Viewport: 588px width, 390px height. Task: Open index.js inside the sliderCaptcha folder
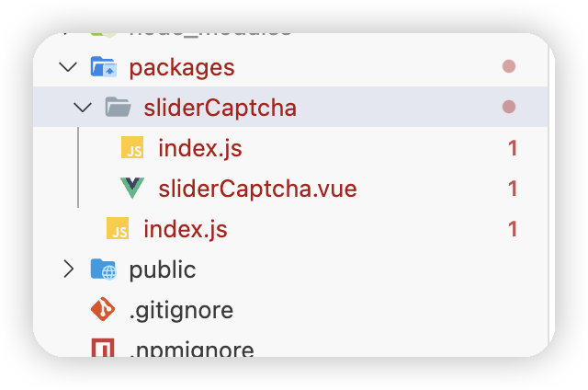pyautogui.click(x=199, y=148)
